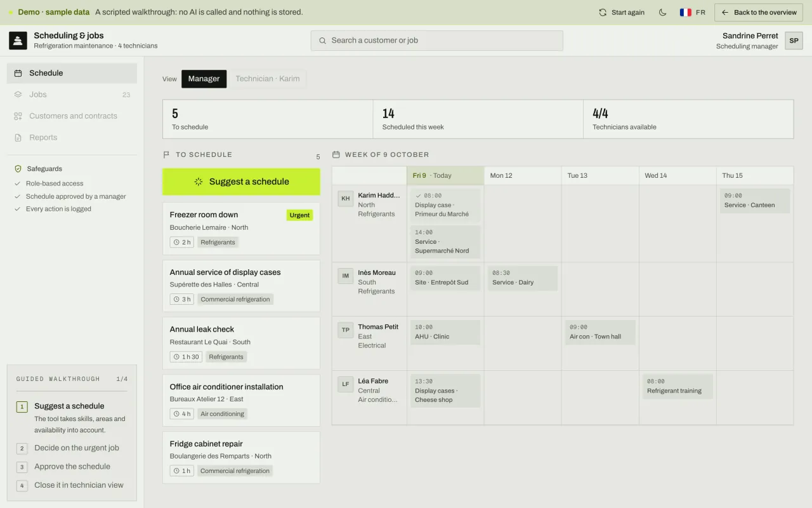Open the Annual service of display cases card
This screenshot has width=812, height=508.
coord(241,286)
